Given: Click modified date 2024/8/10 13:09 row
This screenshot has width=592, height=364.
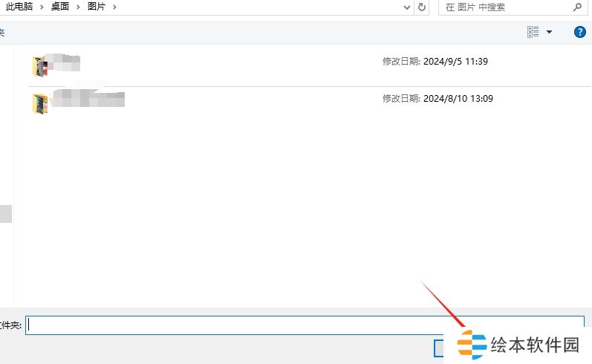Looking at the screenshot, I should (x=438, y=98).
